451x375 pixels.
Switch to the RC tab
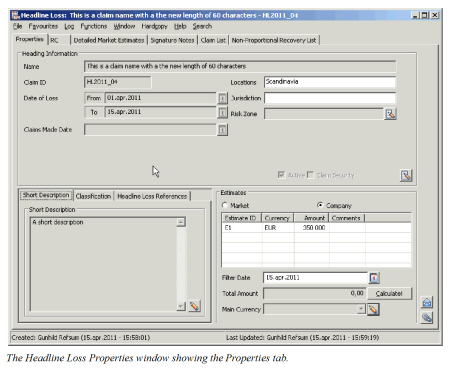59,40
